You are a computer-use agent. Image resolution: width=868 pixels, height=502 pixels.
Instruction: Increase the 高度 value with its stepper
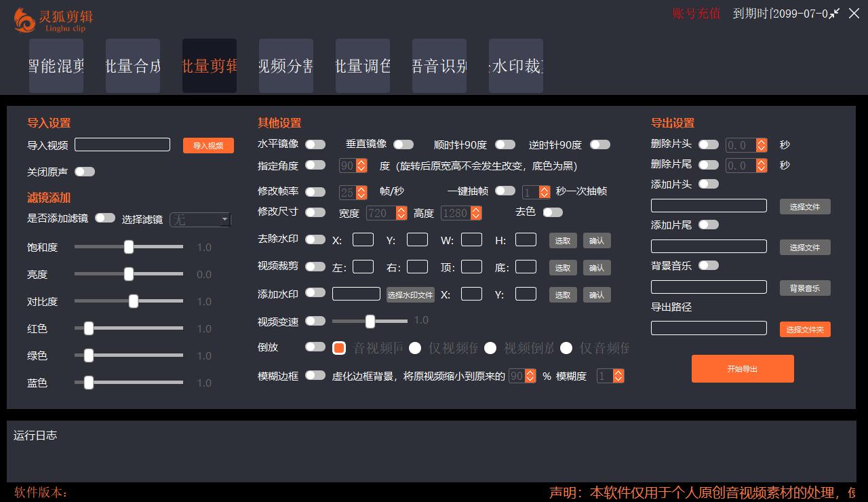[x=475, y=209]
